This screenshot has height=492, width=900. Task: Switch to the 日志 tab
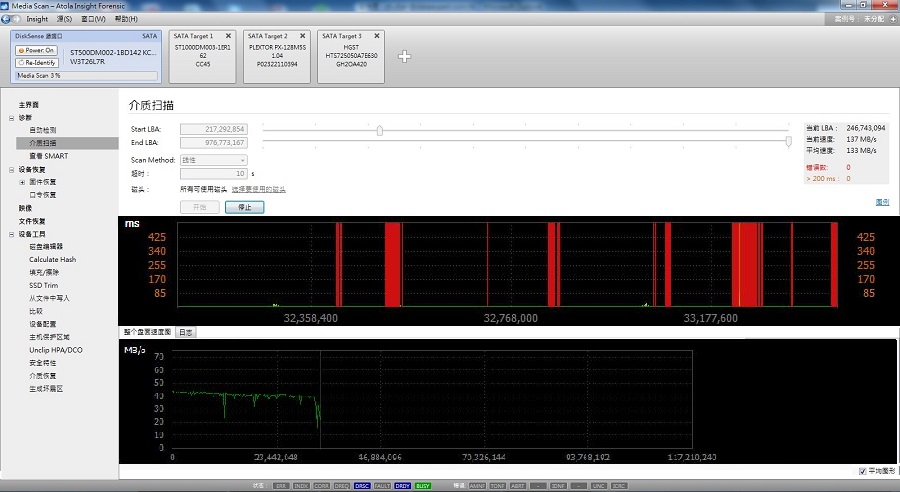(186, 332)
